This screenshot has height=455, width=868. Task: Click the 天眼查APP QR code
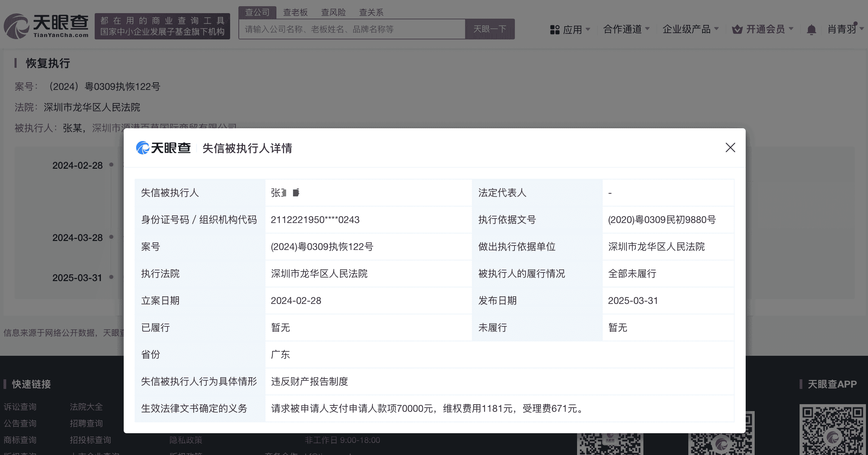coord(833,430)
